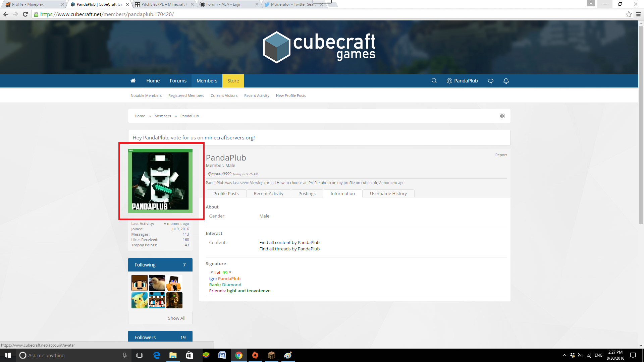Click the browser forward arrow

pyautogui.click(x=15, y=14)
